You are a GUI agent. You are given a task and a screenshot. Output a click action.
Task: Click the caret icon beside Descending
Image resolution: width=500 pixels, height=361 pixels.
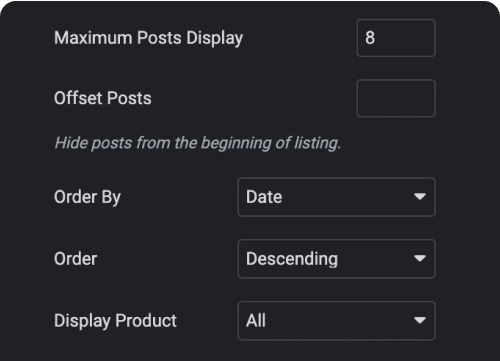420,258
